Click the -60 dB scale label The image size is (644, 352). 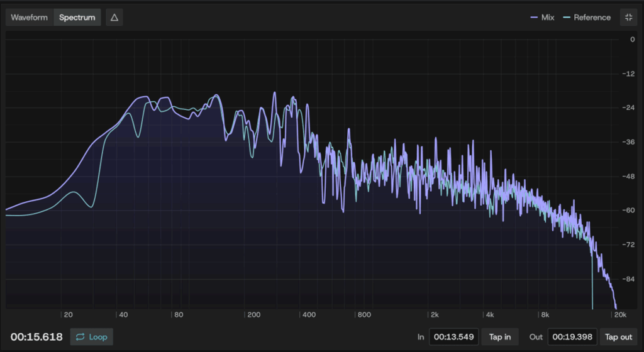tap(628, 210)
